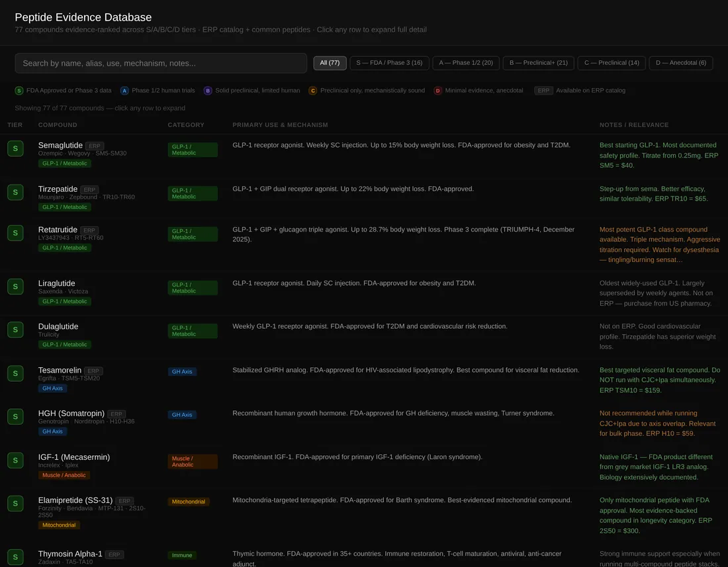Viewport: 728px width, 567px height.
Task: Expand the Semaglutide row
Action: tap(364, 155)
